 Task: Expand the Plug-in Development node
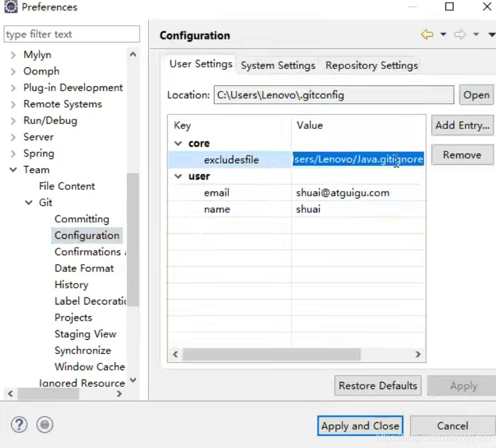[x=13, y=87]
